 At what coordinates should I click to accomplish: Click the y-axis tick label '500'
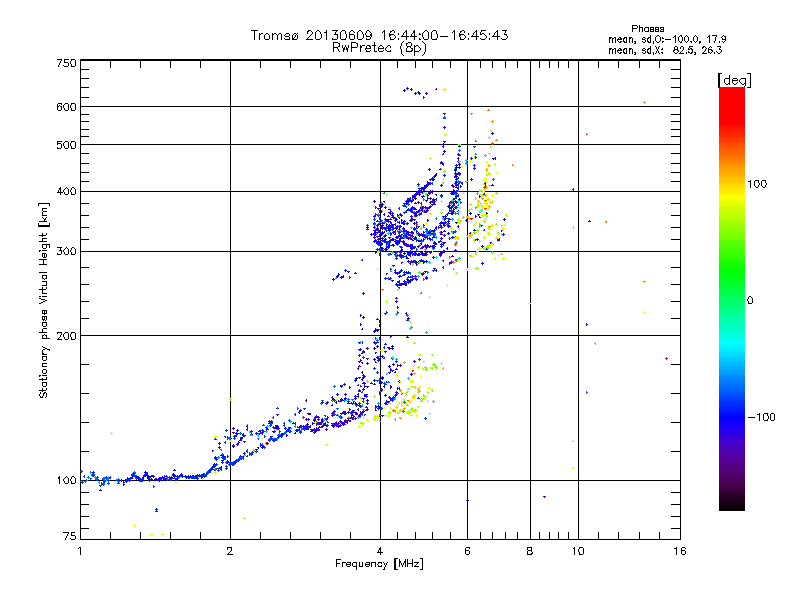tap(67, 145)
